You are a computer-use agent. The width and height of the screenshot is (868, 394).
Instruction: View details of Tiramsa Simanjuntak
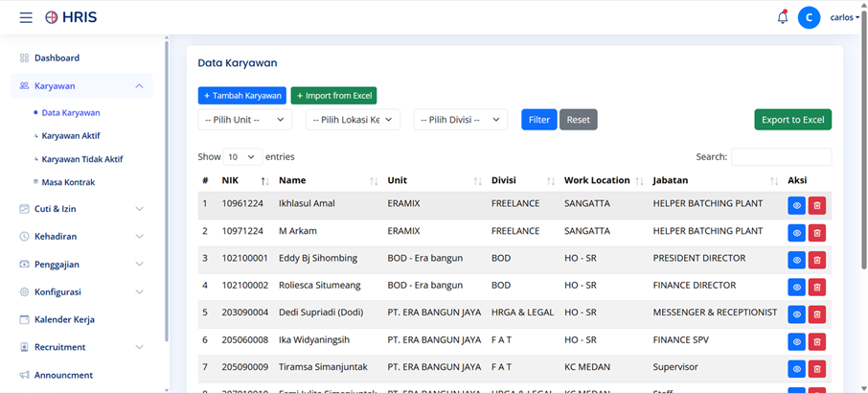pyautogui.click(x=796, y=368)
